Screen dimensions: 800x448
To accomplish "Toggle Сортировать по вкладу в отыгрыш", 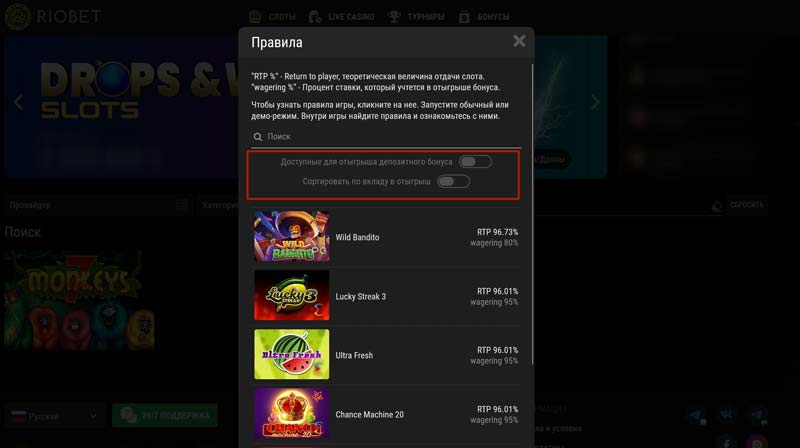I will pyautogui.click(x=453, y=181).
